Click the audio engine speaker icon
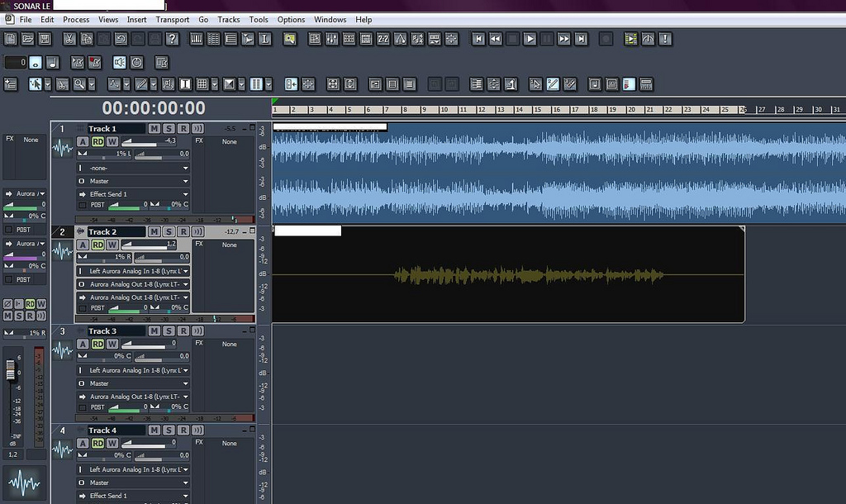The height and width of the screenshot is (504, 846). pos(119,63)
